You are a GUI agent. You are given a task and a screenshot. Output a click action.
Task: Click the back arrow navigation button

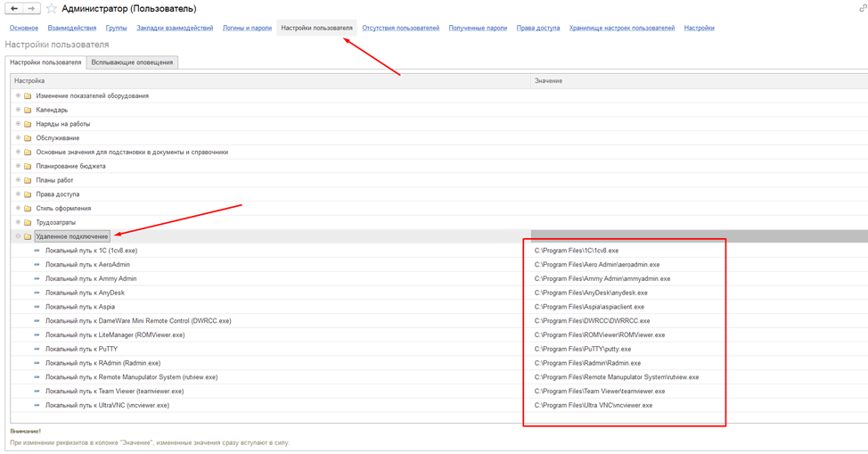(x=14, y=9)
